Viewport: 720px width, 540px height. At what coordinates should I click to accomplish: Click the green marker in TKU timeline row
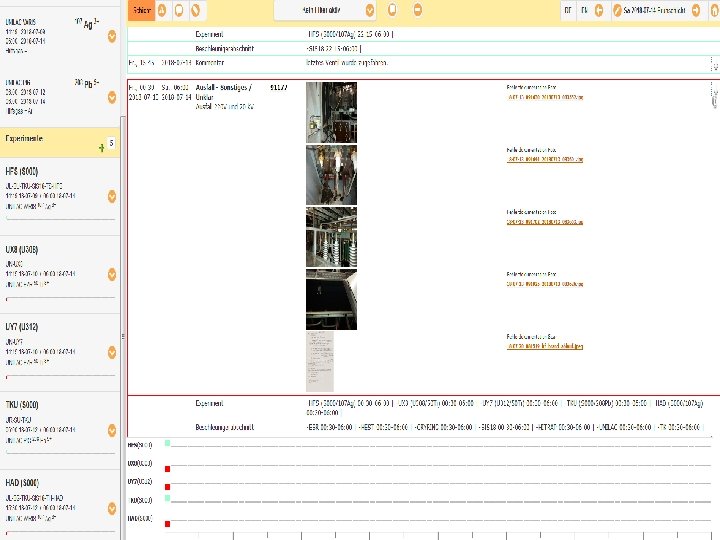pos(168,498)
